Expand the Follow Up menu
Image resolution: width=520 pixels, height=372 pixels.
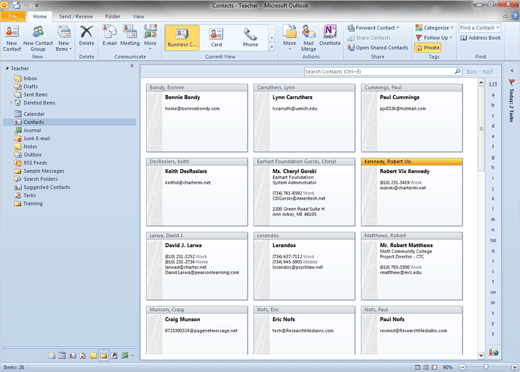point(434,38)
